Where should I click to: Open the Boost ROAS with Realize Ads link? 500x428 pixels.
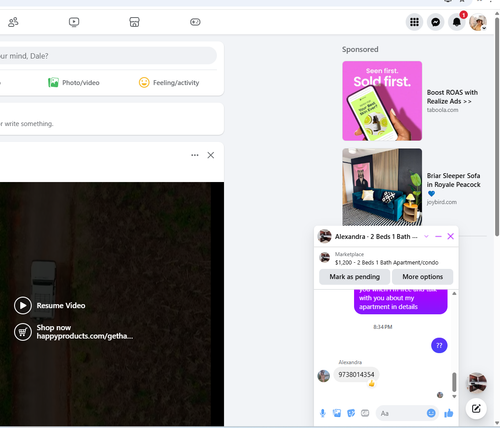coord(452,97)
